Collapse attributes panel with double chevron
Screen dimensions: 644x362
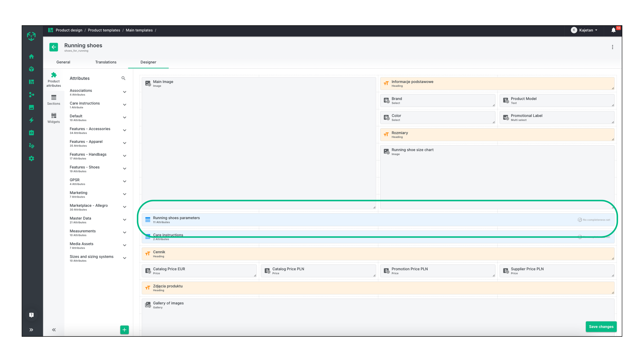54,330
